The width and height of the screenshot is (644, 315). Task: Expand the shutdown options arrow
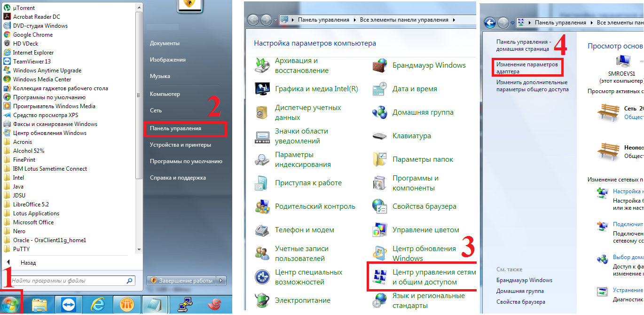222,281
